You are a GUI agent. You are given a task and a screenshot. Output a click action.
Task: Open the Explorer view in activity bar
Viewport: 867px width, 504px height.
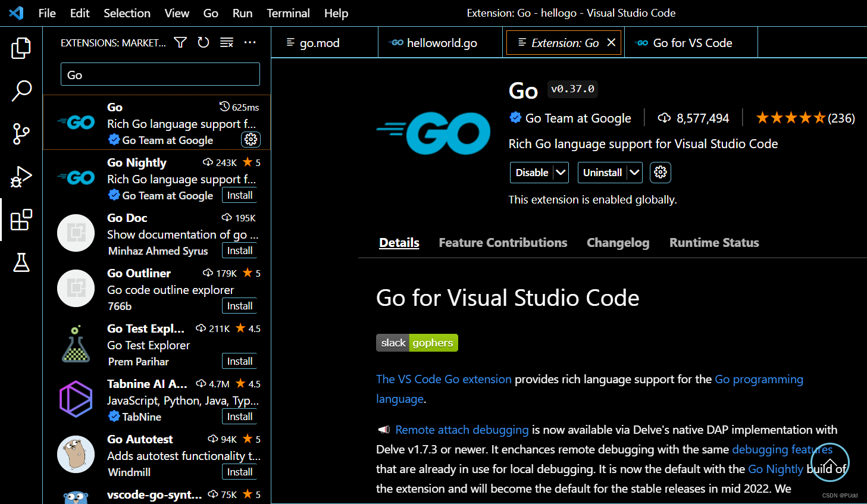(x=21, y=48)
